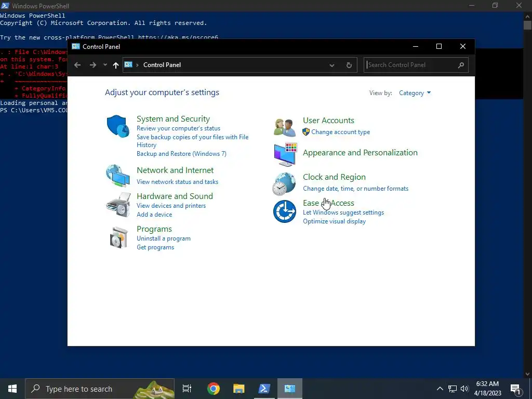
Task: Open the View by Category dropdown
Action: [x=415, y=93]
